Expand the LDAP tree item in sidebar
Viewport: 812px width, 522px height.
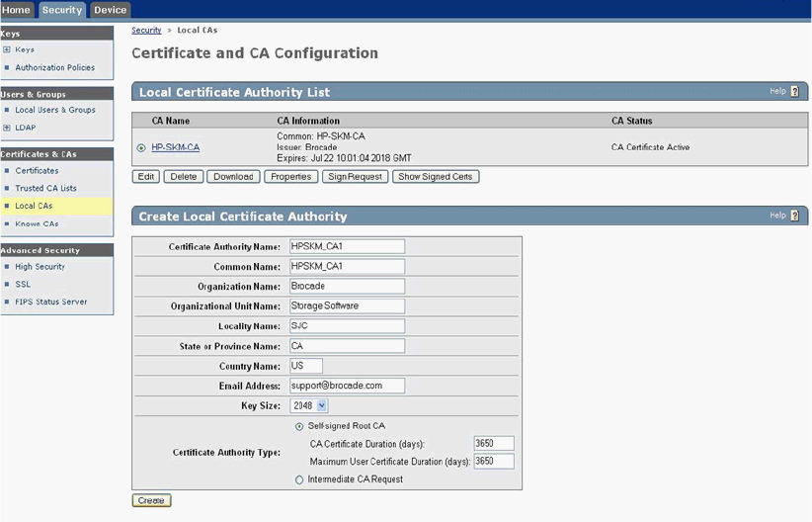click(x=6, y=128)
